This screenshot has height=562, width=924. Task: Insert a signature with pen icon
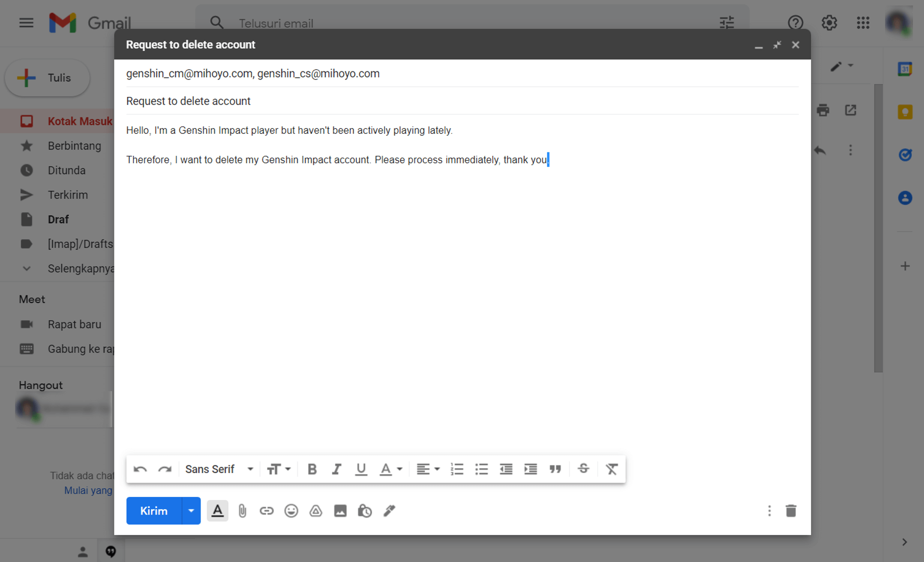coord(389,511)
